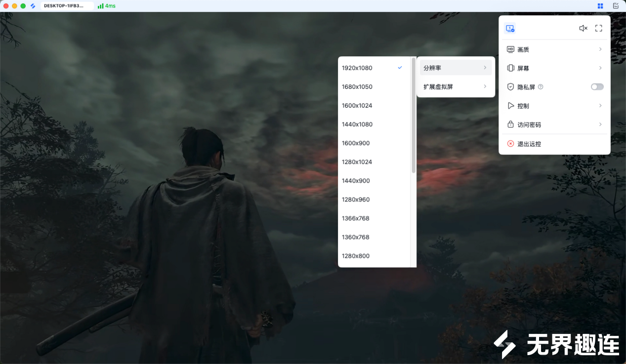Click the shield icon beside 隐私屏
Image resolution: width=626 pixels, height=364 pixels.
pyautogui.click(x=511, y=87)
